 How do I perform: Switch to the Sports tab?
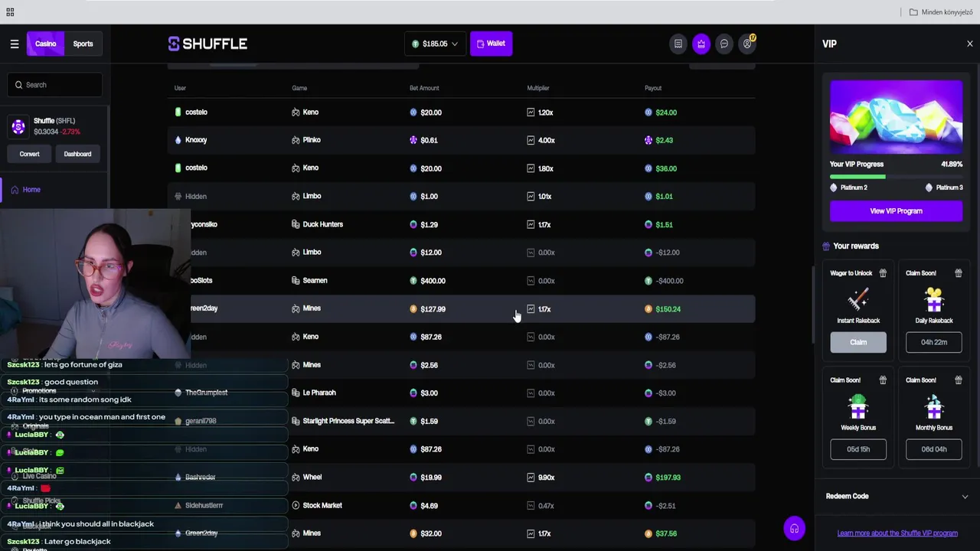83,44
